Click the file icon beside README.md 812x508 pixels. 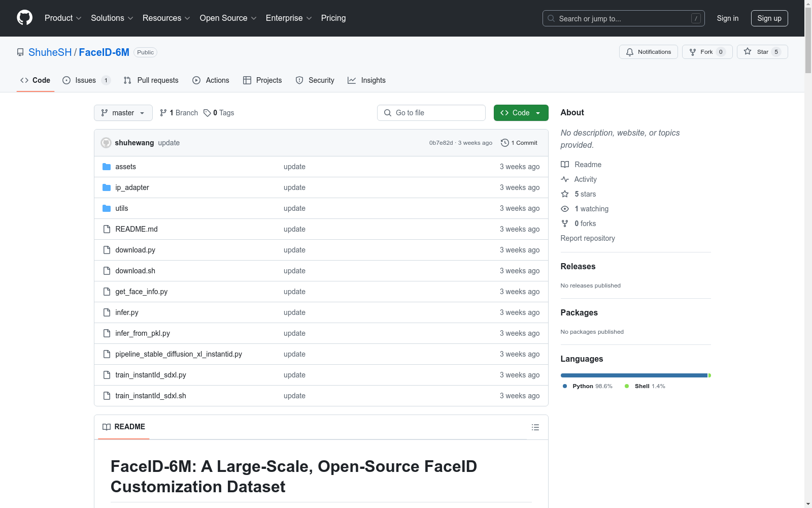point(107,229)
